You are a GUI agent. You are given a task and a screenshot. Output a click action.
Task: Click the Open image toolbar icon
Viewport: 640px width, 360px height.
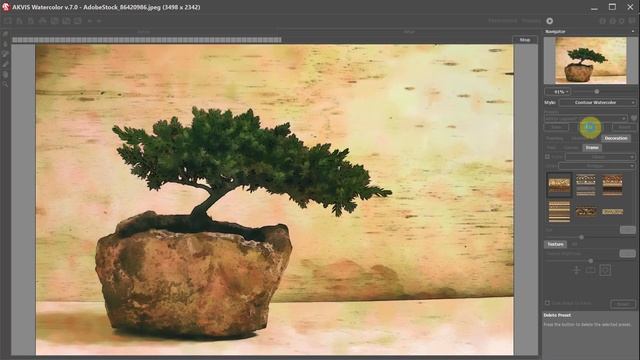[19, 21]
